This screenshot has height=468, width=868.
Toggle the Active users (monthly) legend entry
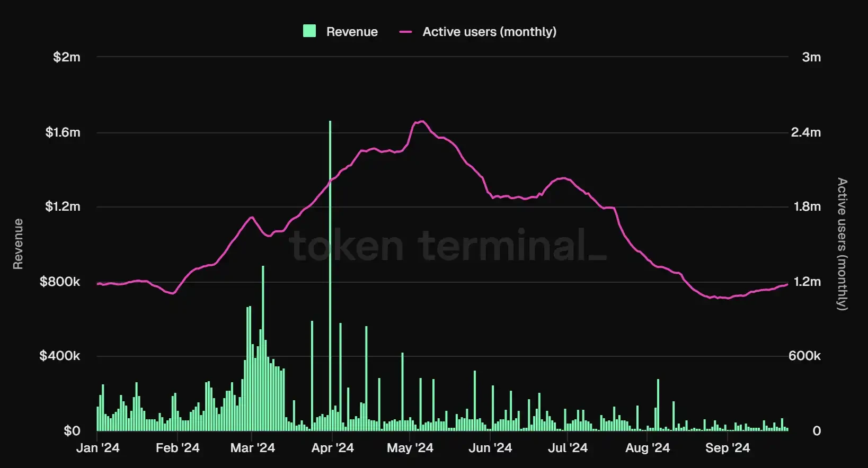478,32
